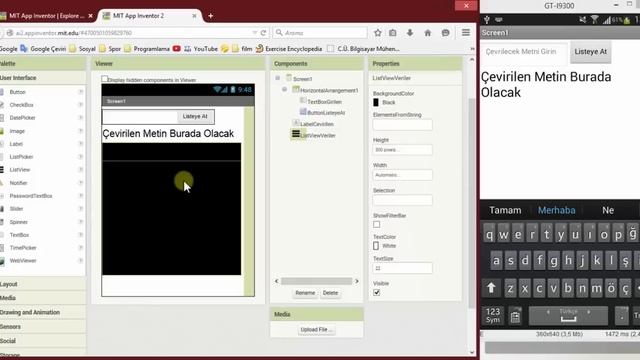Collapse the Screen1 tree node
This screenshot has height=360, width=640.
[278, 78]
